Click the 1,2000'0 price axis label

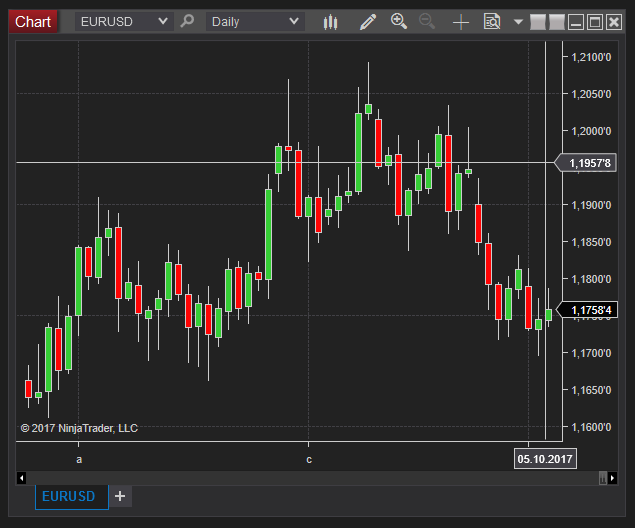point(591,131)
